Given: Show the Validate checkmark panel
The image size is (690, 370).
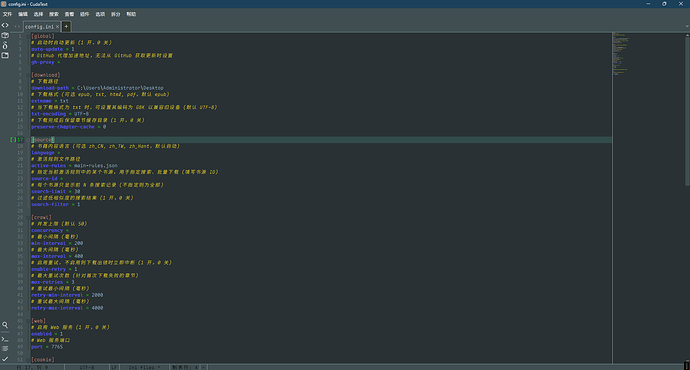Looking at the screenshot, I should 5,359.
